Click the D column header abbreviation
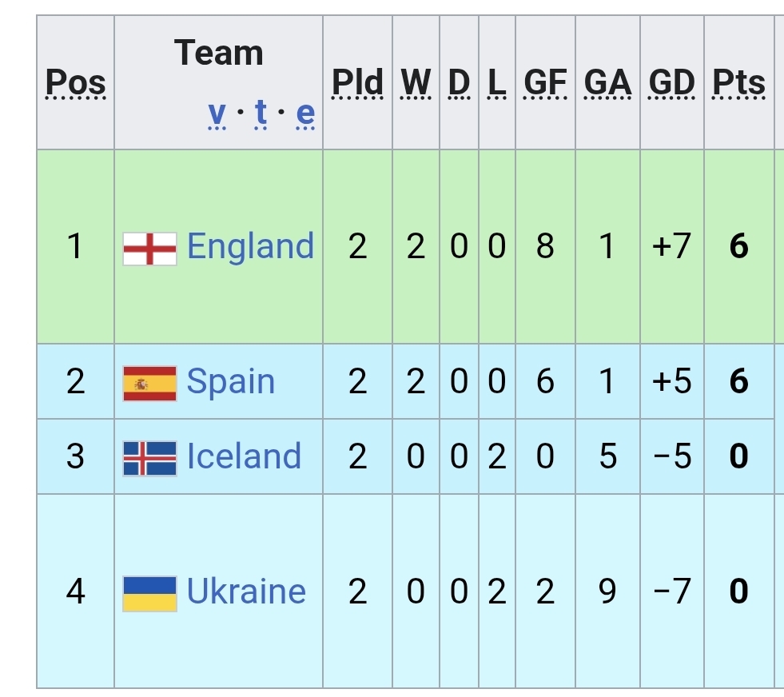This screenshot has width=784, height=697. pos(459,82)
